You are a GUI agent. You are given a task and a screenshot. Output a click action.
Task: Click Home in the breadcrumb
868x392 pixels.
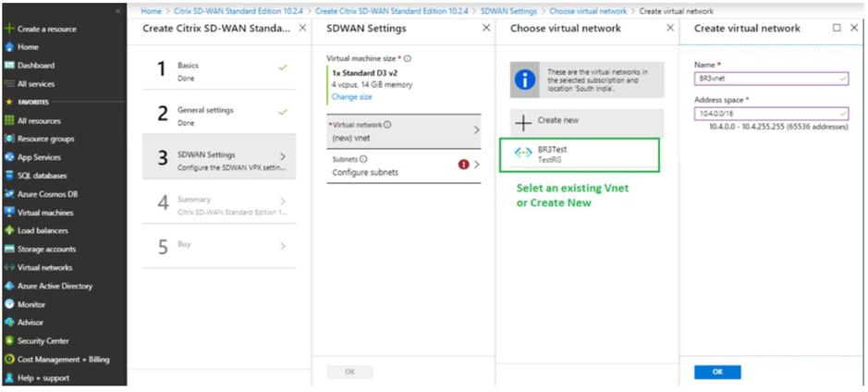point(151,11)
